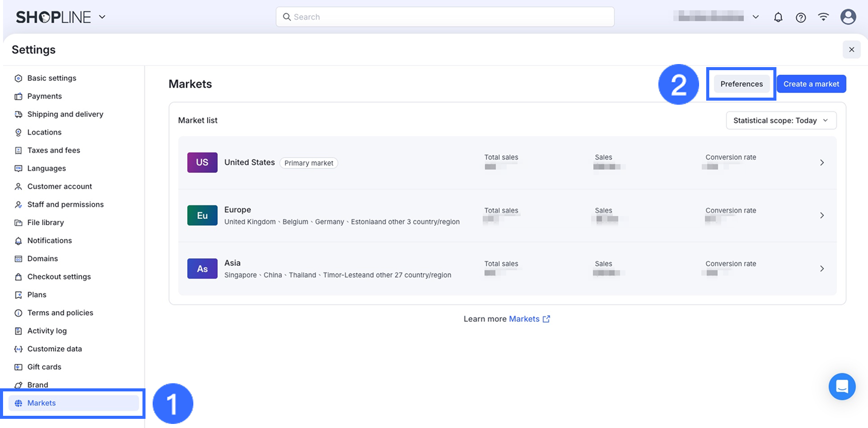This screenshot has width=868, height=428.
Task: Expand the store account name dropdown
Action: (x=756, y=17)
